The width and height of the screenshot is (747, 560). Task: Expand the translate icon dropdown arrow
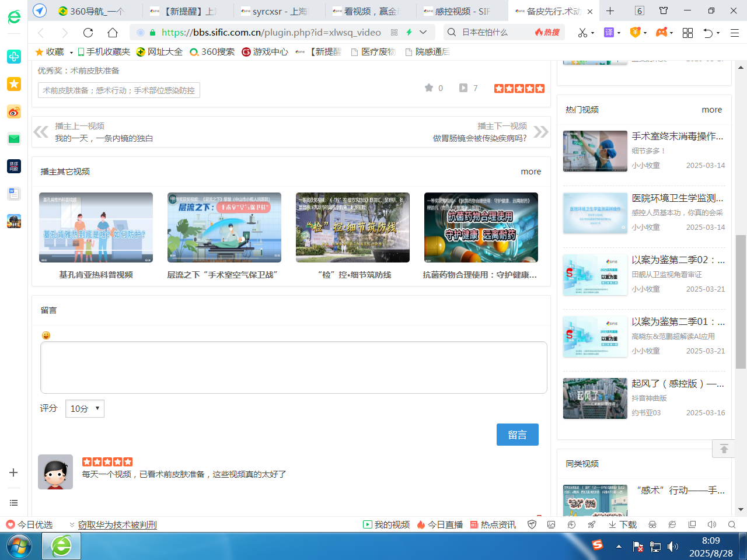tap(620, 33)
